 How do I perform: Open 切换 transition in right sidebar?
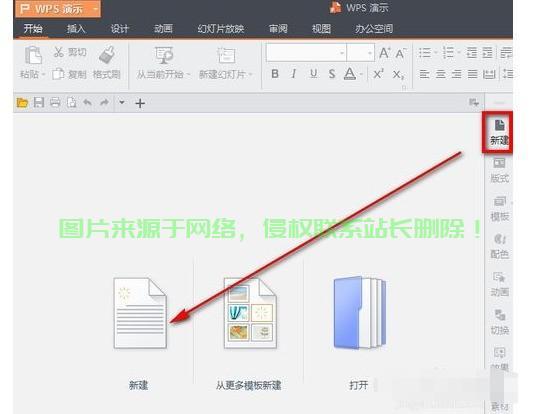(x=499, y=322)
